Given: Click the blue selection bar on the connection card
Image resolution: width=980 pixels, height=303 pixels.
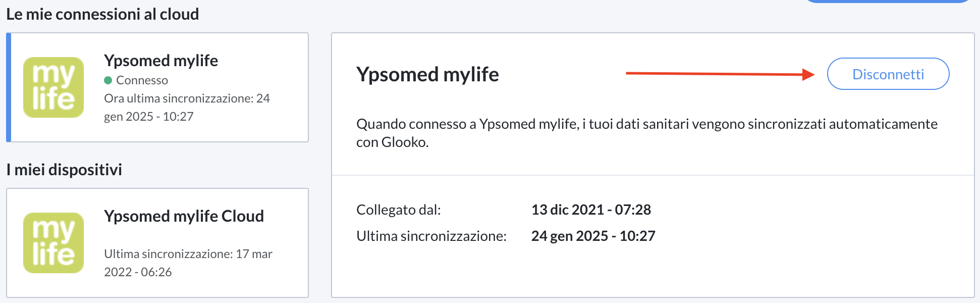Looking at the screenshot, I should tap(9, 87).
